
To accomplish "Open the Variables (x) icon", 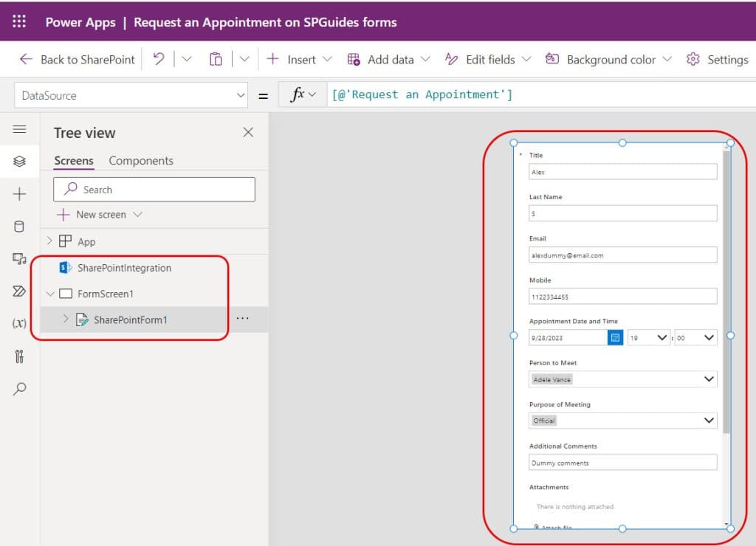I will (19, 323).
